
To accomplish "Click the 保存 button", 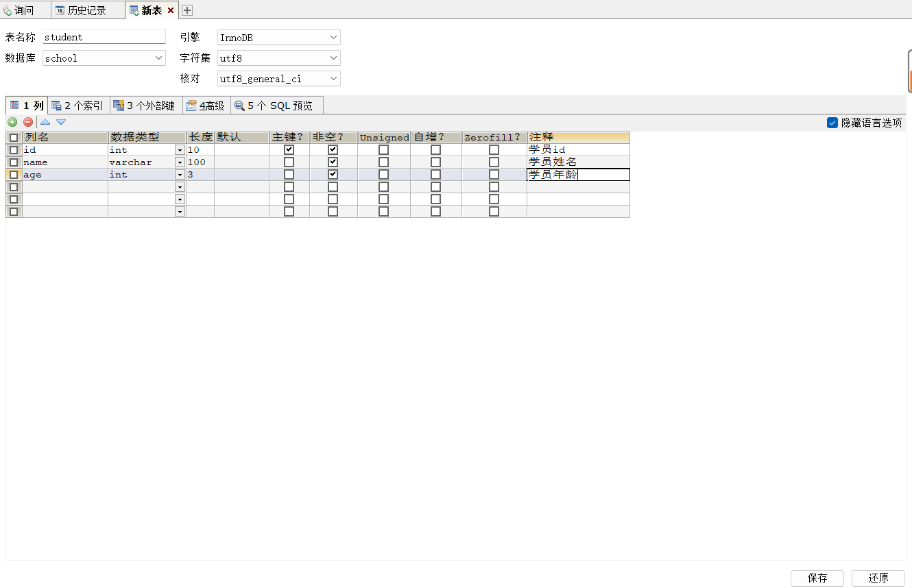I will 817,578.
